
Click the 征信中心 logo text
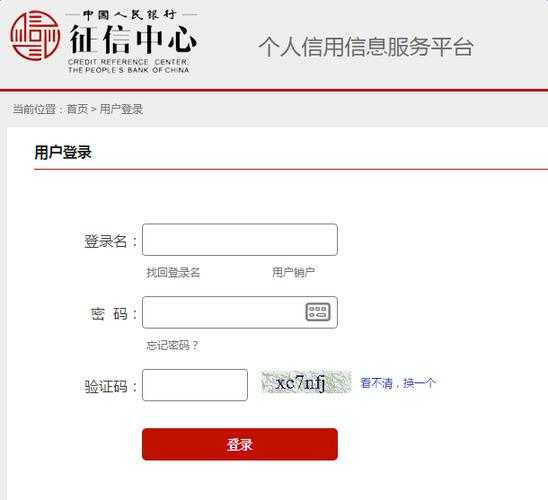point(133,39)
